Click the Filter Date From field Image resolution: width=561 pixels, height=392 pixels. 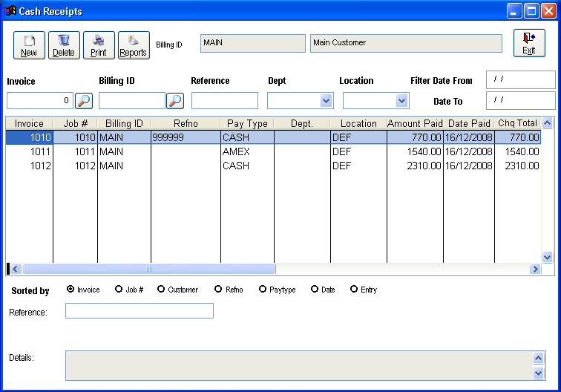[520, 79]
